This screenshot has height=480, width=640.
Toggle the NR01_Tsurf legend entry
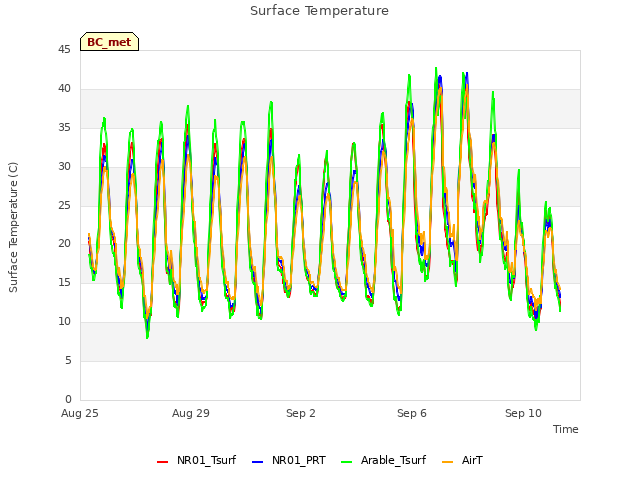coord(197,460)
